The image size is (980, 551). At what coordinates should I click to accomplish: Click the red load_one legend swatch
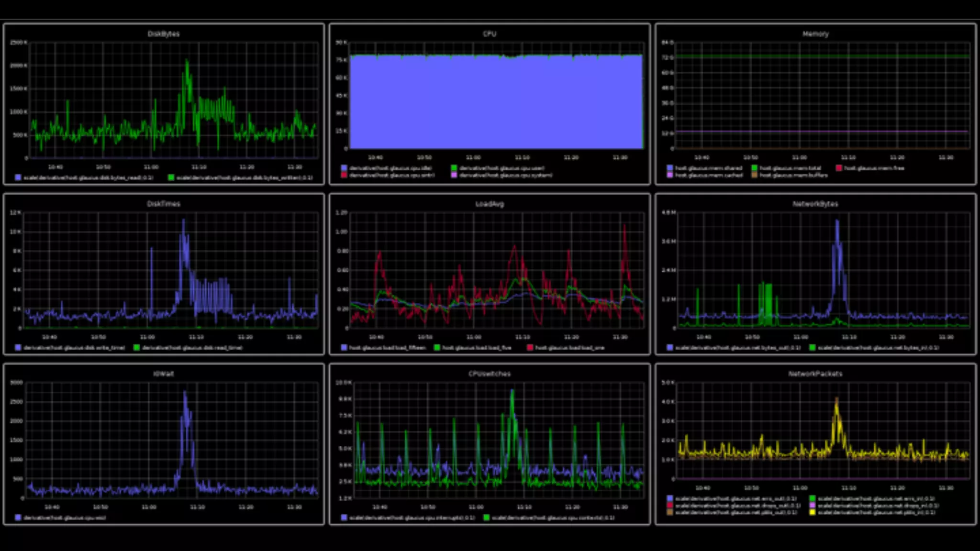pos(530,348)
